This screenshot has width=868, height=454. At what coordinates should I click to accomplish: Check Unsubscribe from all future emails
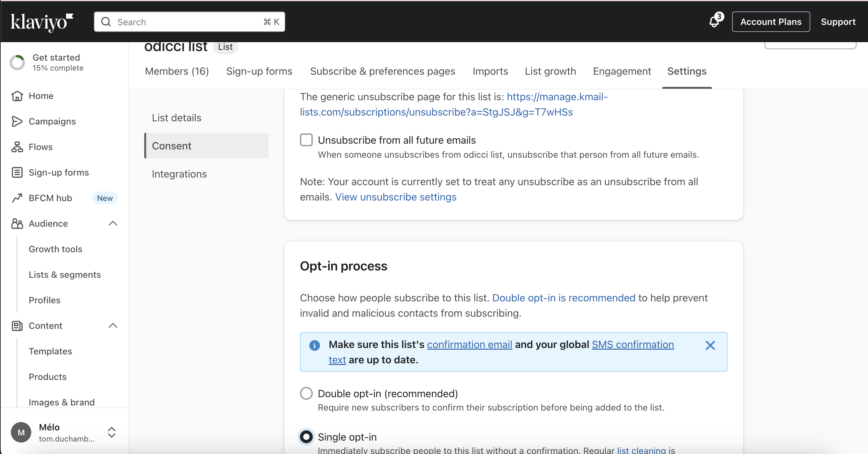[x=306, y=140]
